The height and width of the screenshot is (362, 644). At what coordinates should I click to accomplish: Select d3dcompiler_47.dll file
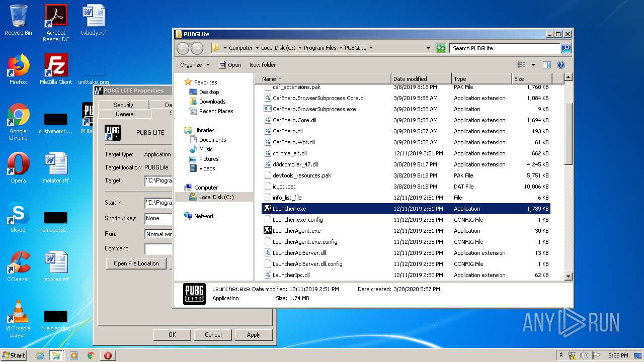click(x=295, y=164)
